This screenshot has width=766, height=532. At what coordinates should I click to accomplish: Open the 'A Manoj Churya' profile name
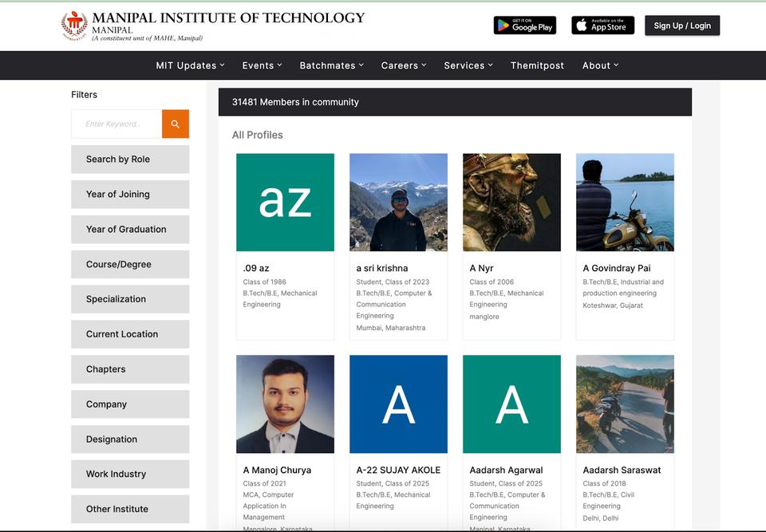pyautogui.click(x=277, y=470)
